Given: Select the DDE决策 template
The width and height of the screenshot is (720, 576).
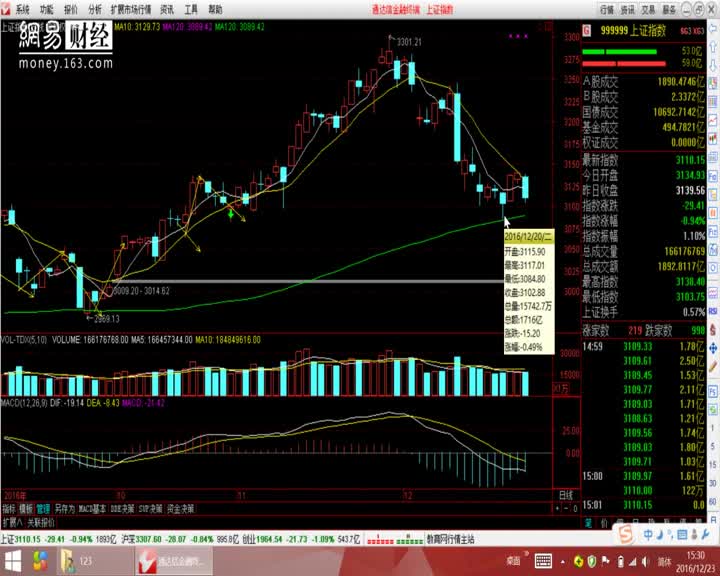Looking at the screenshot, I should point(122,509).
